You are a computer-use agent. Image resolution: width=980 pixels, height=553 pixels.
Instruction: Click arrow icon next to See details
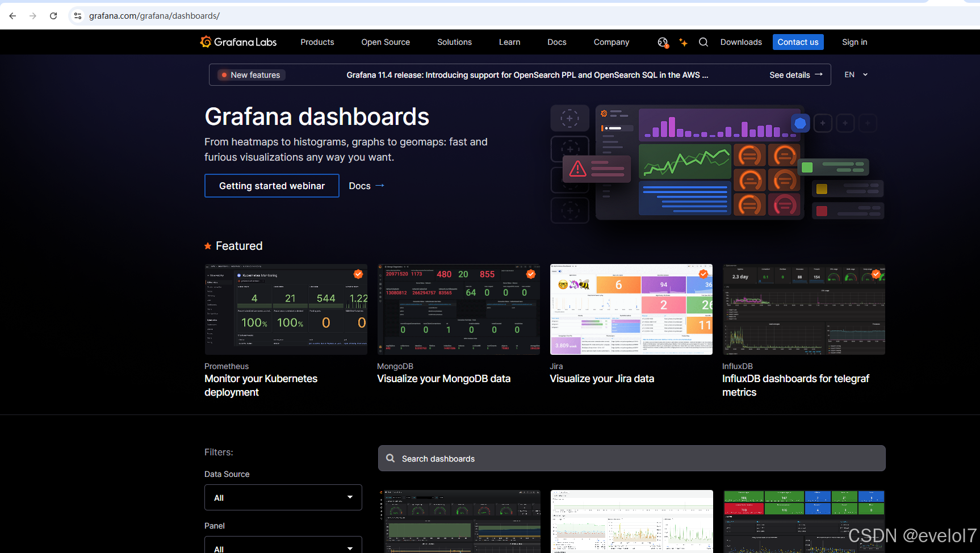tap(819, 74)
